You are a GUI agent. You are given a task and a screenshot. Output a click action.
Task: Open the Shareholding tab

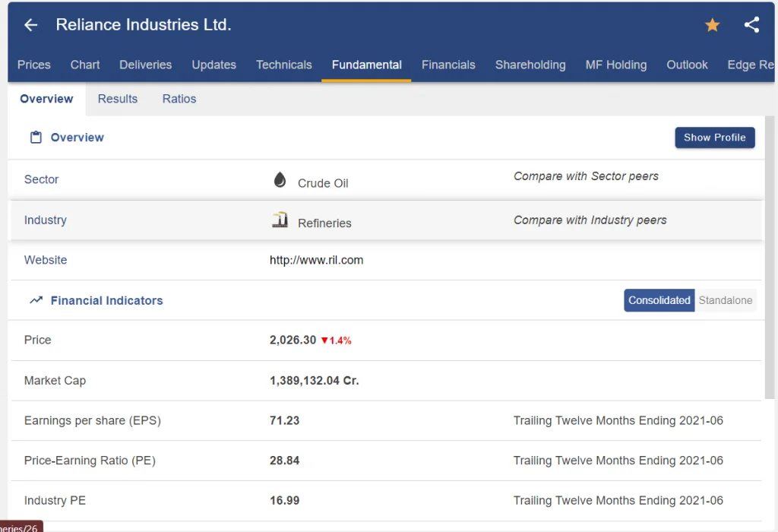tap(530, 65)
